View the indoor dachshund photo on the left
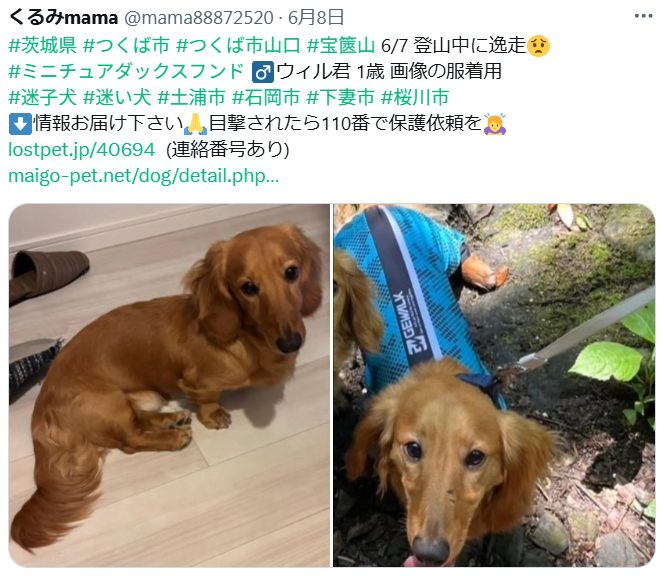 pos(169,385)
